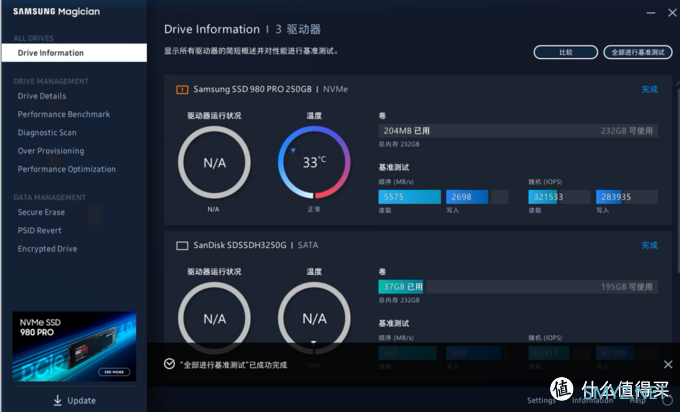Open Drive Details page
The height and width of the screenshot is (412, 680).
click(42, 96)
